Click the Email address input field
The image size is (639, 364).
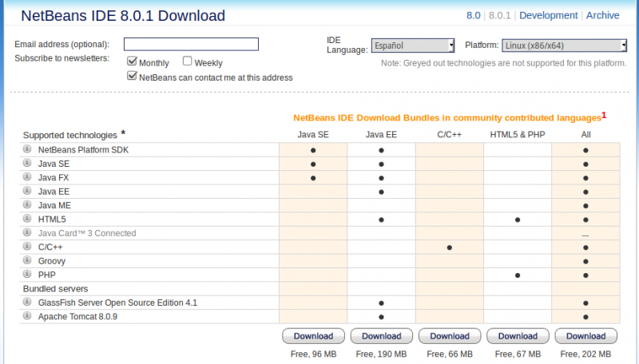pos(191,44)
